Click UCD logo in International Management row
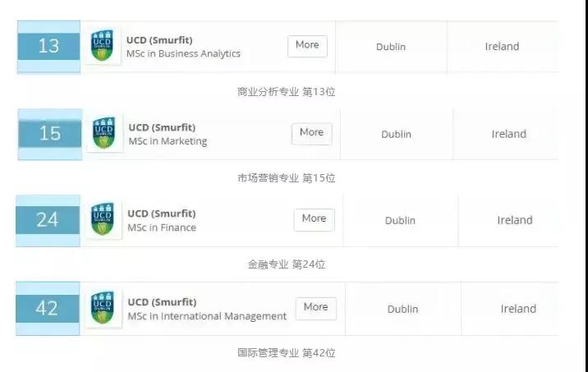 coord(103,308)
